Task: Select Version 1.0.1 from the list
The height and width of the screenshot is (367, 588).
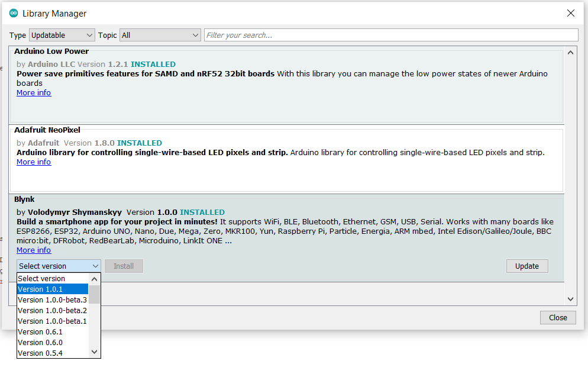Action: (x=53, y=289)
